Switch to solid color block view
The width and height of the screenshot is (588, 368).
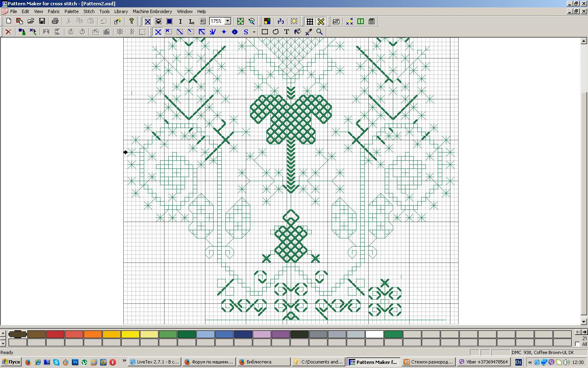pos(169,21)
